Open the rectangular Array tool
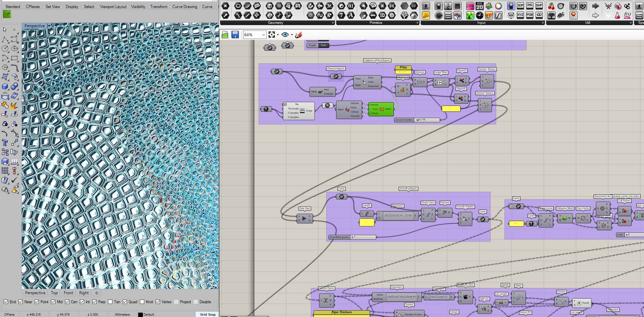 (x=5, y=171)
